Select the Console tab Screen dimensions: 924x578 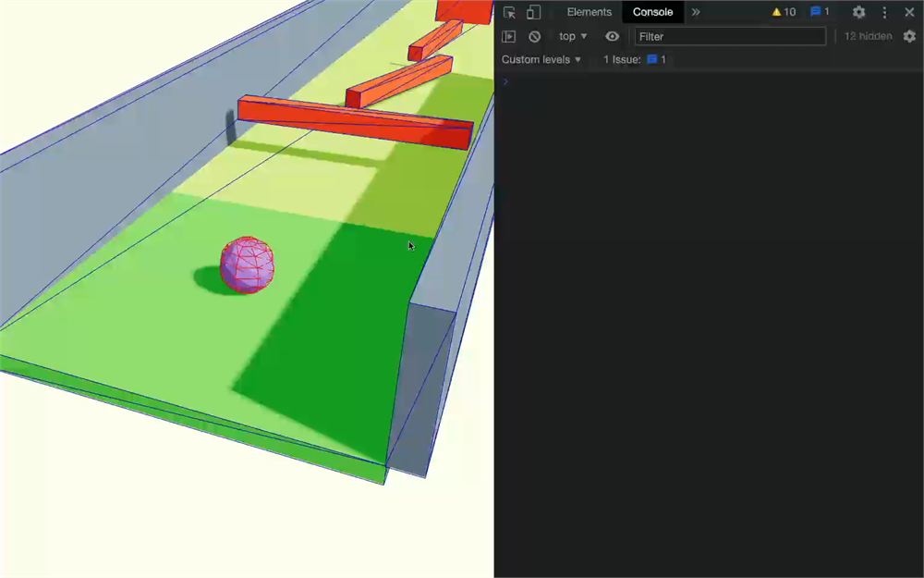652,12
